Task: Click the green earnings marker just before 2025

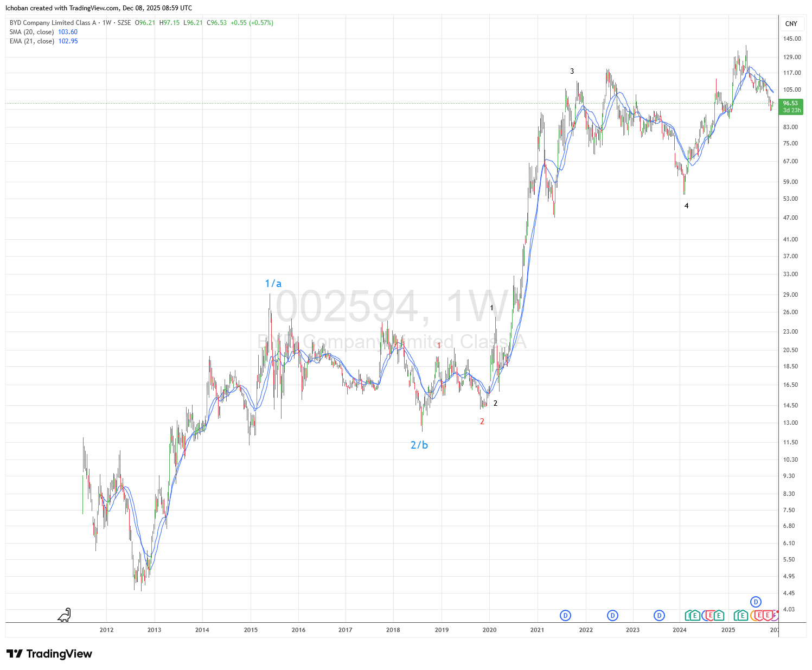Action: pyautogui.click(x=719, y=615)
